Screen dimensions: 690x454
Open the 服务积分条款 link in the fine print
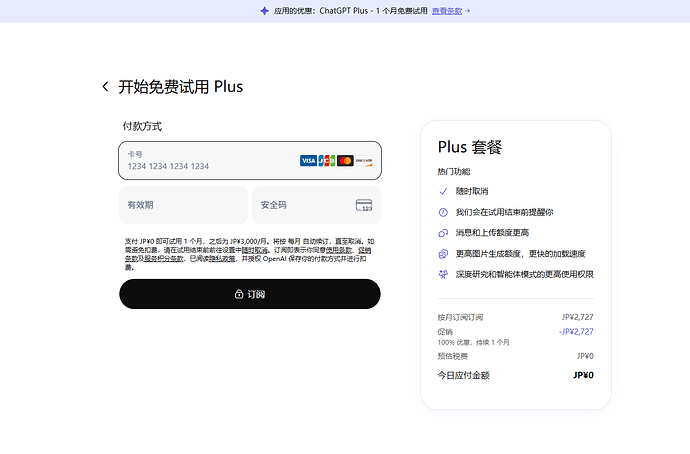[164, 259]
